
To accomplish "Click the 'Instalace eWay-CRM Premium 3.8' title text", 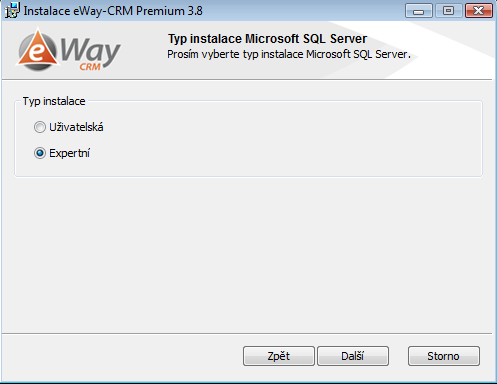I will coord(113,11).
